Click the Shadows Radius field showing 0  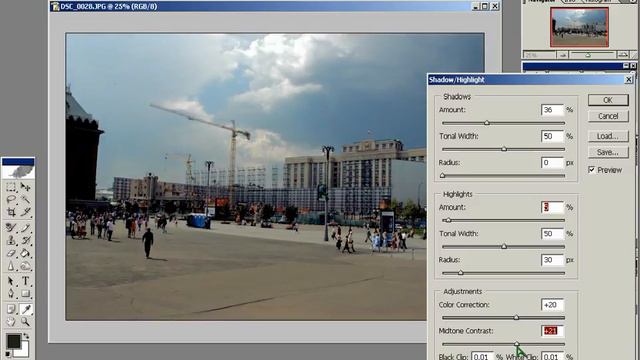pyautogui.click(x=552, y=162)
